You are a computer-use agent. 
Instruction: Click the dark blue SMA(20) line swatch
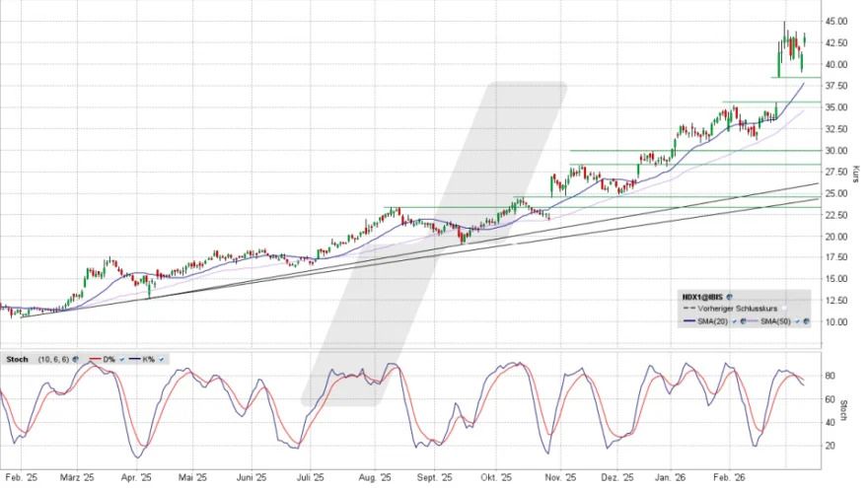click(689, 321)
